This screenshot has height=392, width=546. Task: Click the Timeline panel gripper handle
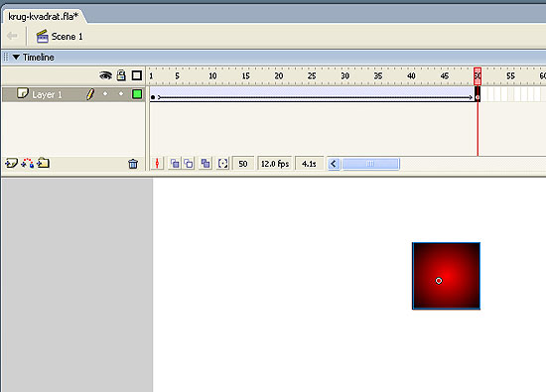(6, 57)
